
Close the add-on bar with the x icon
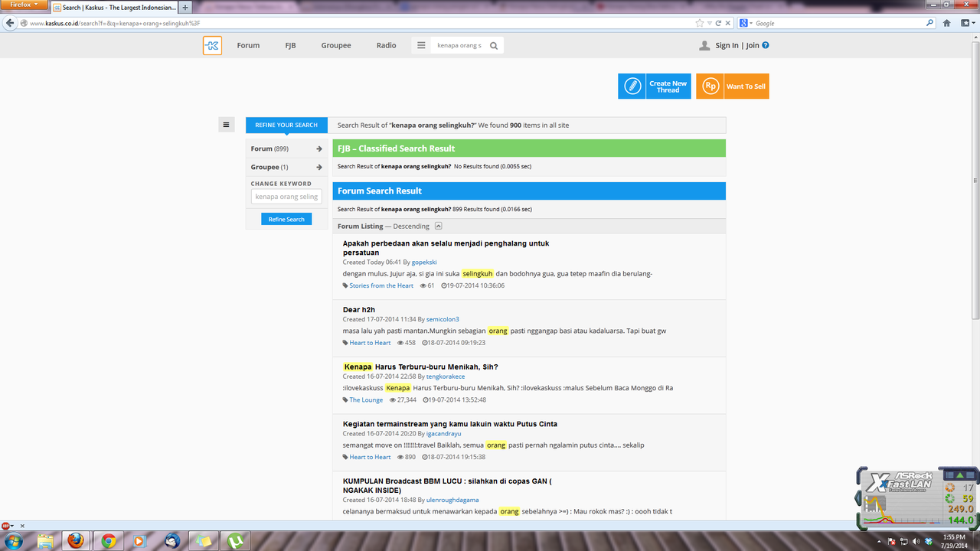tap(21, 526)
